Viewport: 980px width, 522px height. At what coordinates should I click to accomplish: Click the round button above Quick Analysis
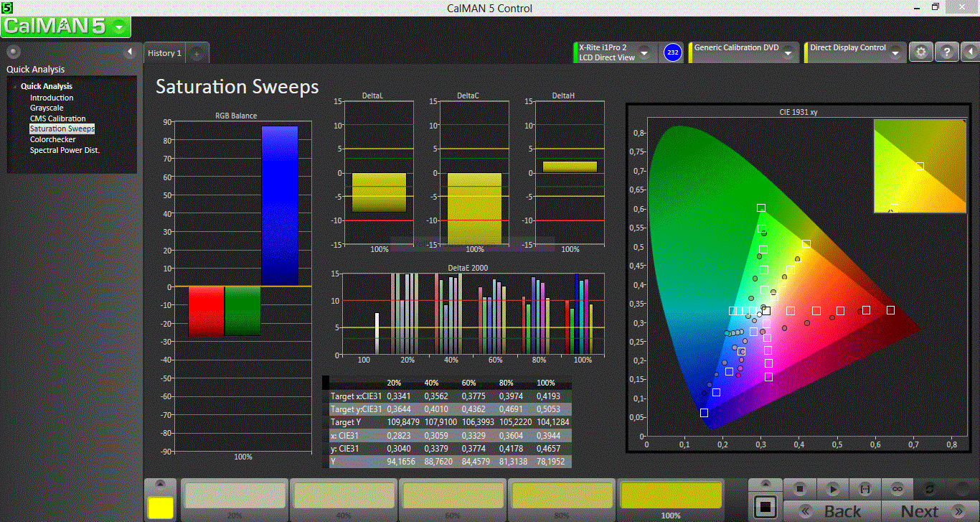[x=13, y=52]
